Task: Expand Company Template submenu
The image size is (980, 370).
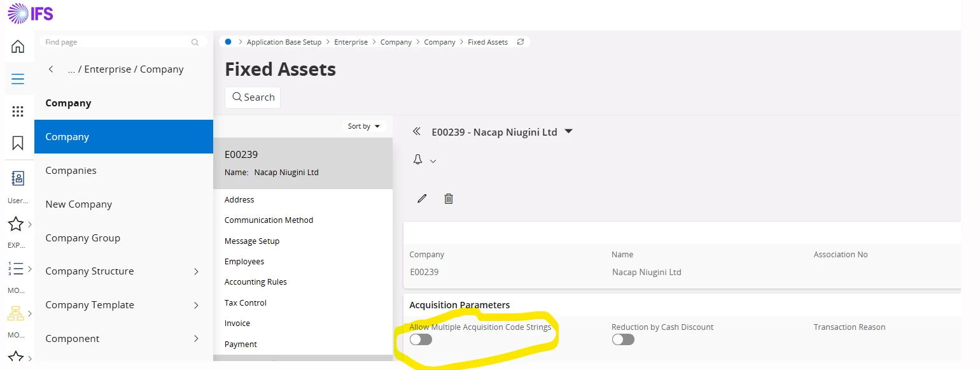Action: point(196,305)
